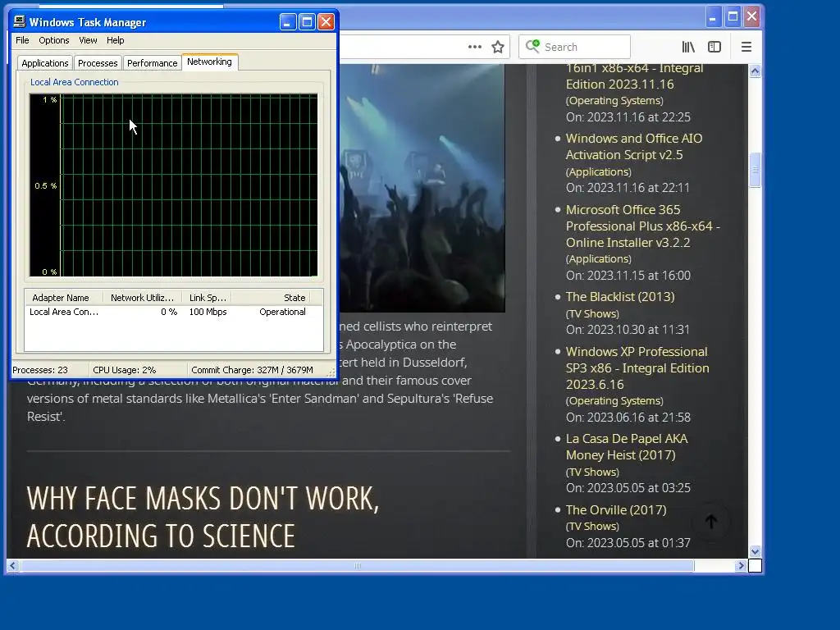
Task: Click the back-to-top arrow button
Action: click(711, 521)
